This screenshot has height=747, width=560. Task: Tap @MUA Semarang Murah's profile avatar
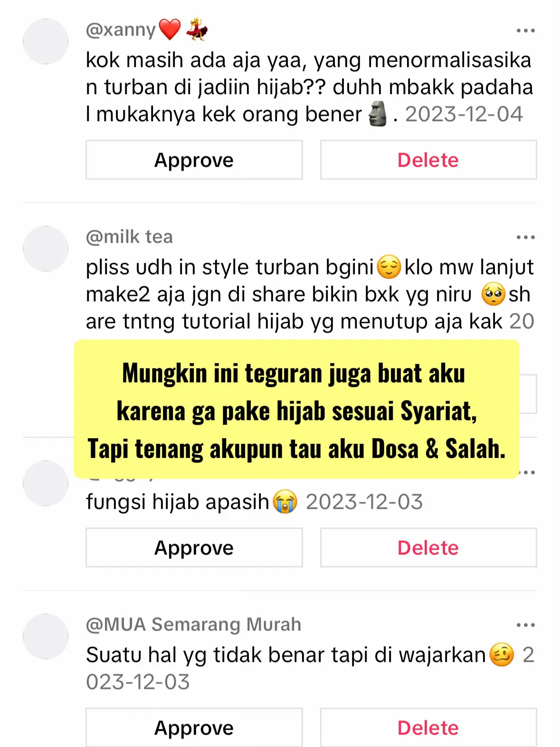pos(46,636)
